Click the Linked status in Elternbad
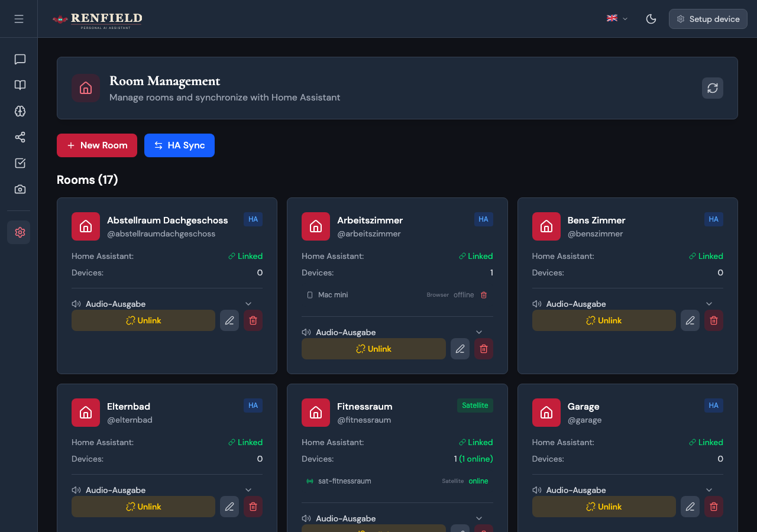This screenshot has width=757, height=532. (245, 442)
